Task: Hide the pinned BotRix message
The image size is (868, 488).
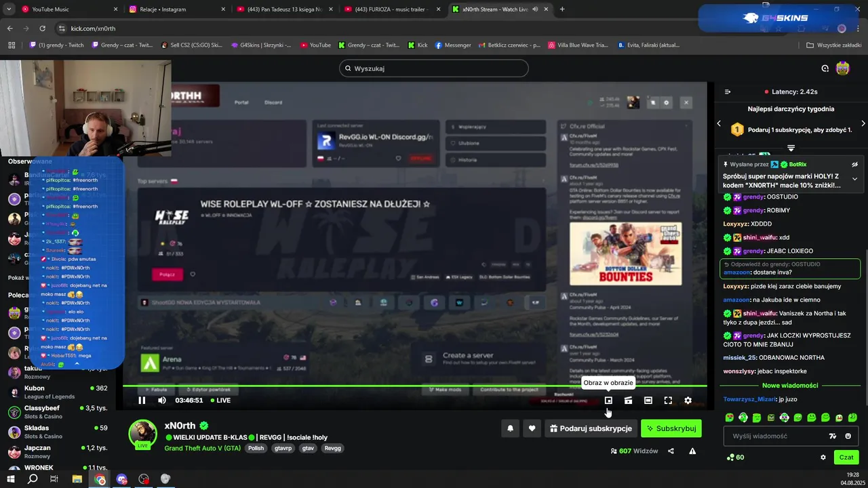Action: (x=854, y=164)
